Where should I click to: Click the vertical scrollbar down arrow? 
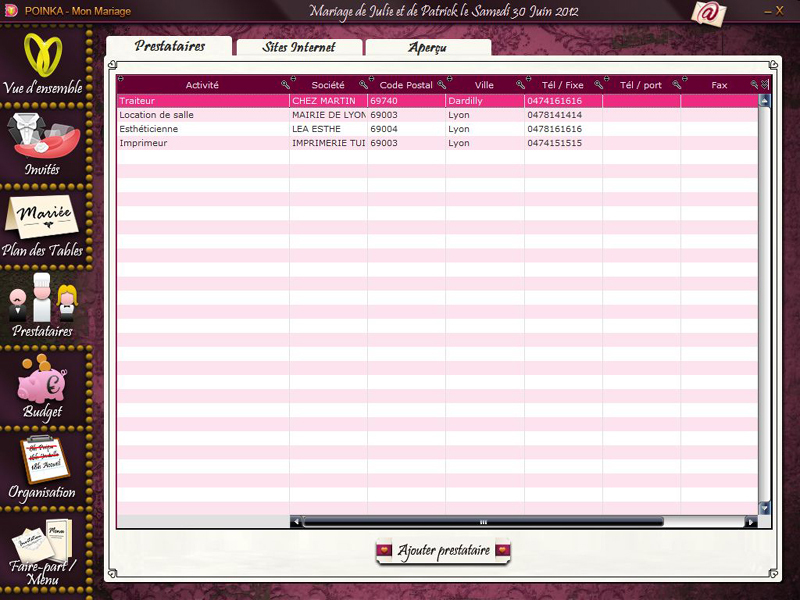point(764,508)
